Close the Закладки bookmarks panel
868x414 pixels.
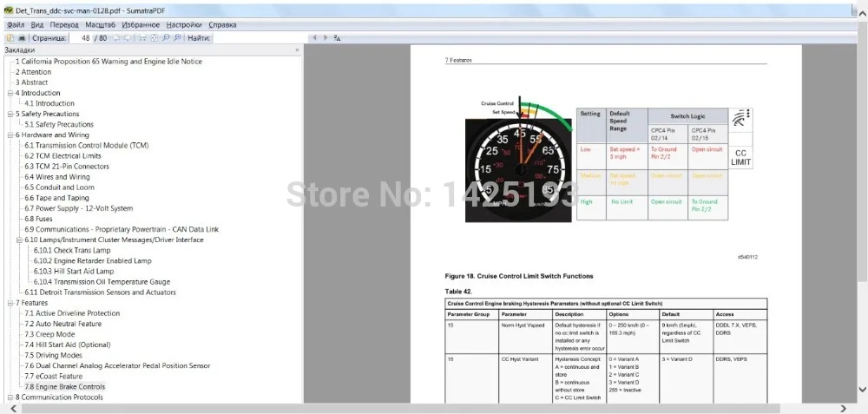click(297, 50)
